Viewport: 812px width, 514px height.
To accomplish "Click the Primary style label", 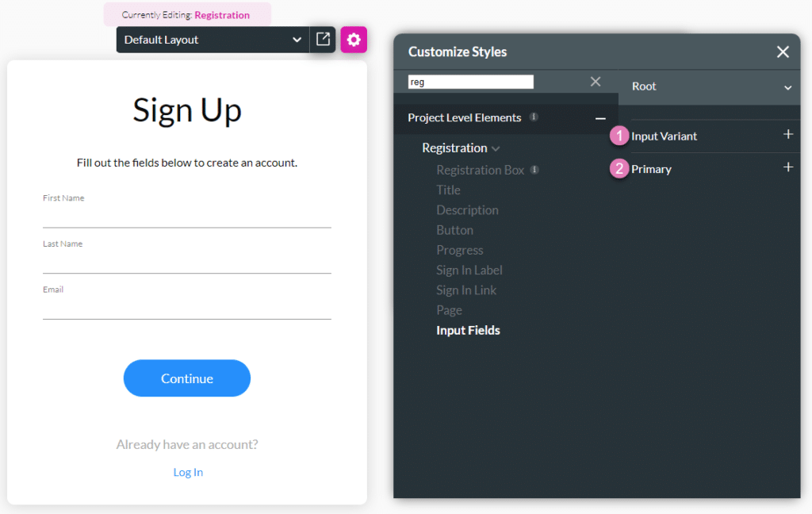I will pyautogui.click(x=651, y=170).
